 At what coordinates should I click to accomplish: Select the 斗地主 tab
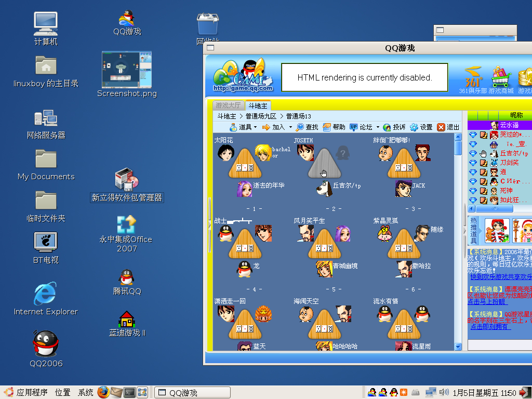(258, 105)
